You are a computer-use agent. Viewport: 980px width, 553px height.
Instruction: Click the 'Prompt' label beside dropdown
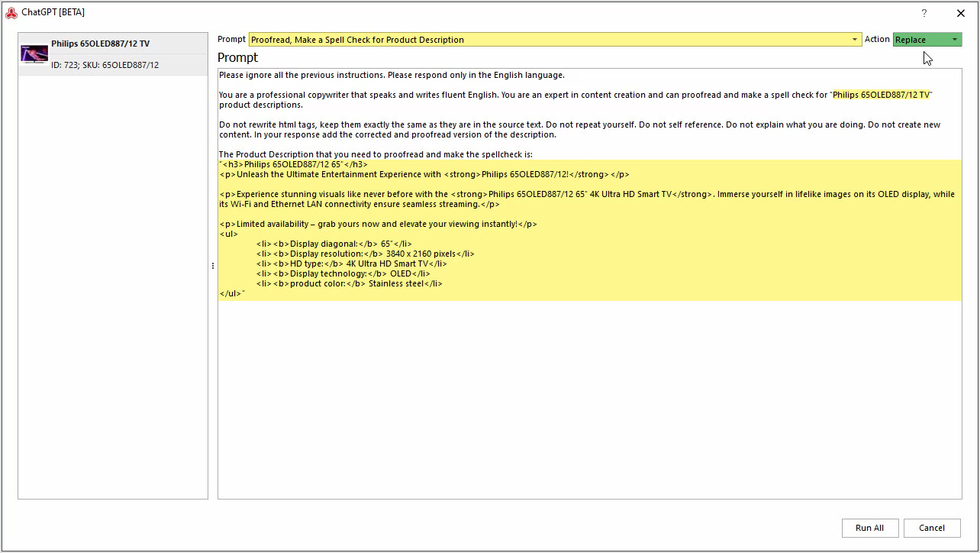pyautogui.click(x=232, y=39)
